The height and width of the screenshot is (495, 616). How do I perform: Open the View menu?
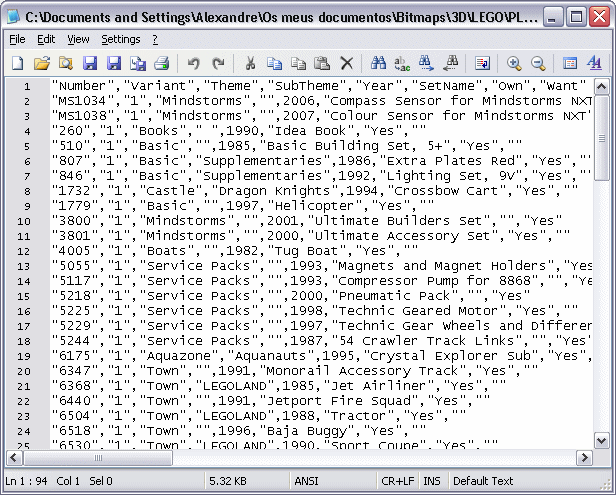(78, 39)
